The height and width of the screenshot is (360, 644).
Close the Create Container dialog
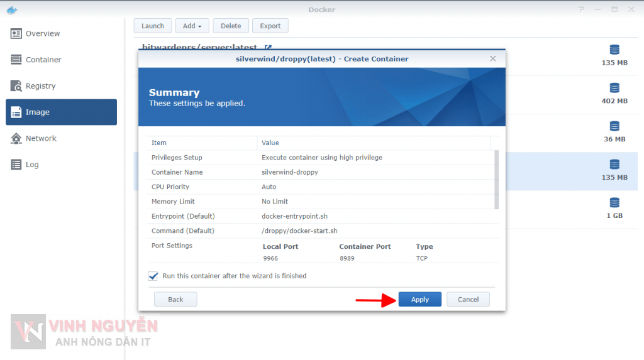coord(493,58)
